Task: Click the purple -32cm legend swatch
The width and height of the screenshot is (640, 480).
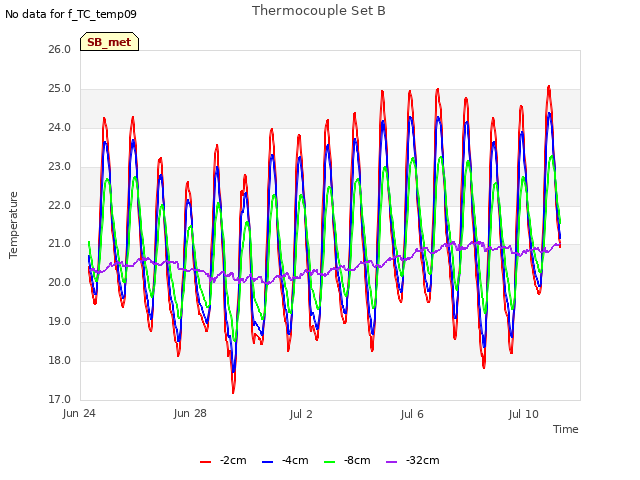Action: pyautogui.click(x=391, y=462)
